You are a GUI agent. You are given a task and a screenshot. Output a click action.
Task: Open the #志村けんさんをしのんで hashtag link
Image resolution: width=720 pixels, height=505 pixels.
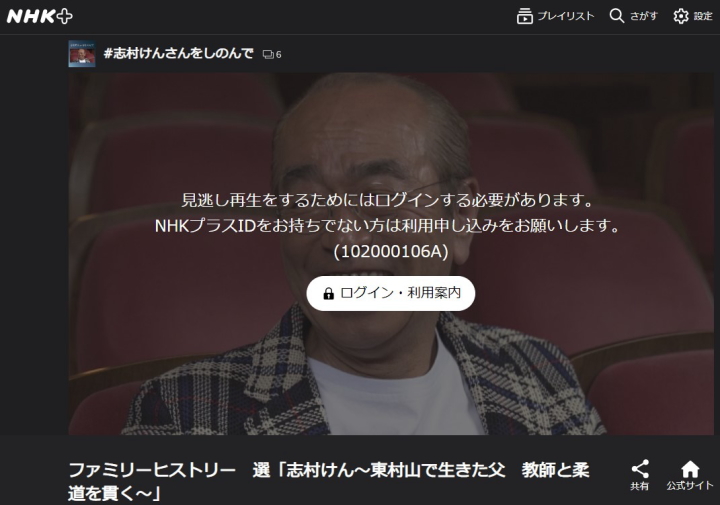178,54
